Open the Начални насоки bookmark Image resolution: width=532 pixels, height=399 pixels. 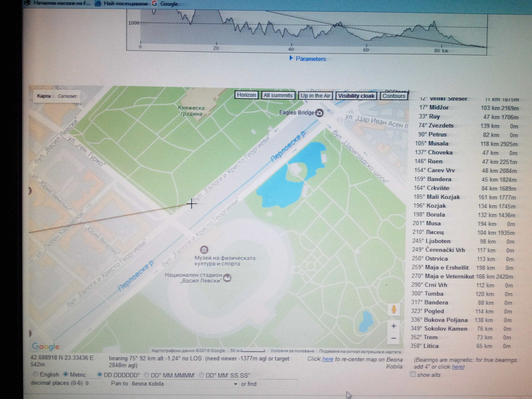pos(58,3)
